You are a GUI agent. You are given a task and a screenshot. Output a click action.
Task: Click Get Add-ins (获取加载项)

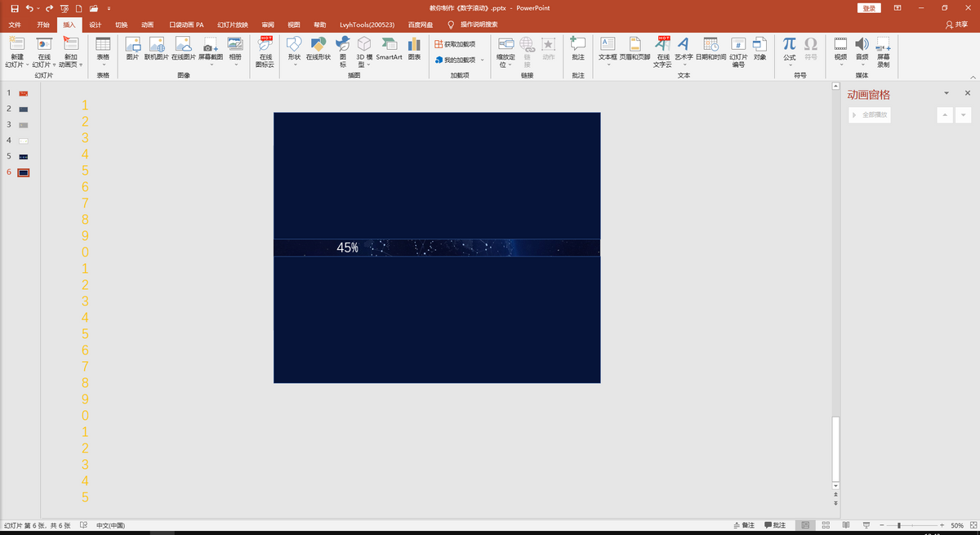point(454,44)
